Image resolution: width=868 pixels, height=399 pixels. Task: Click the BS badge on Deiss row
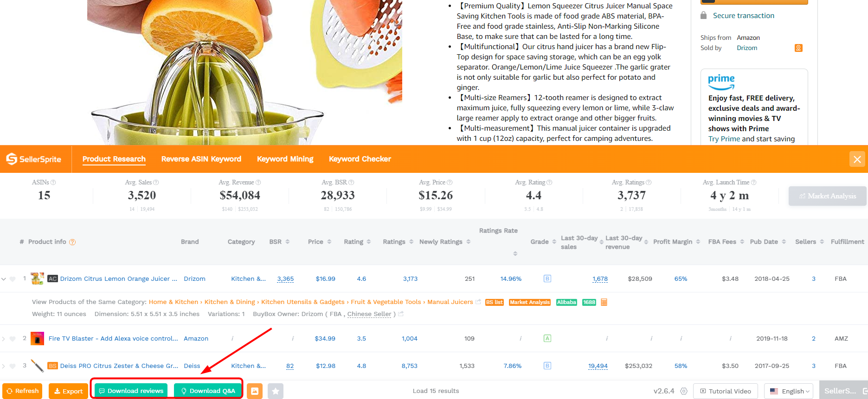click(x=53, y=366)
